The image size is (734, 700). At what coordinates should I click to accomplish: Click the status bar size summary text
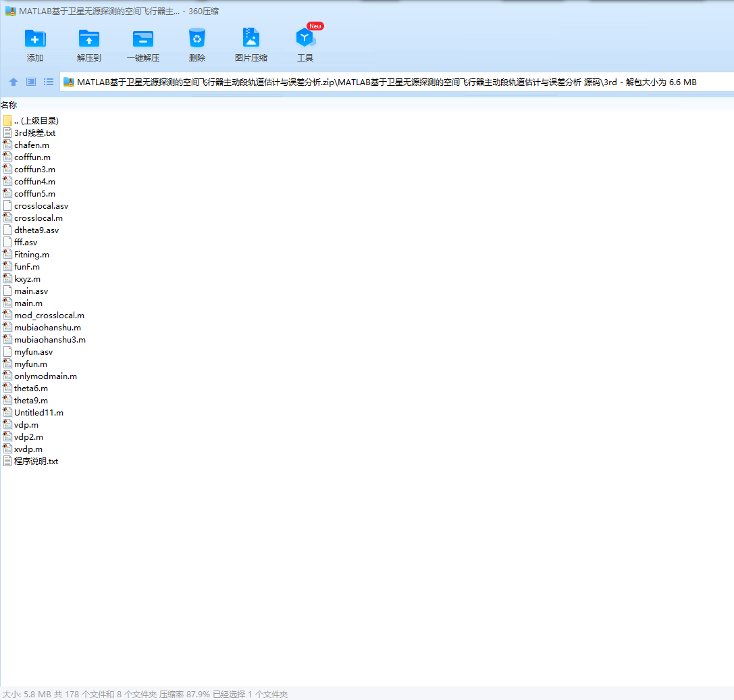(x=145, y=694)
